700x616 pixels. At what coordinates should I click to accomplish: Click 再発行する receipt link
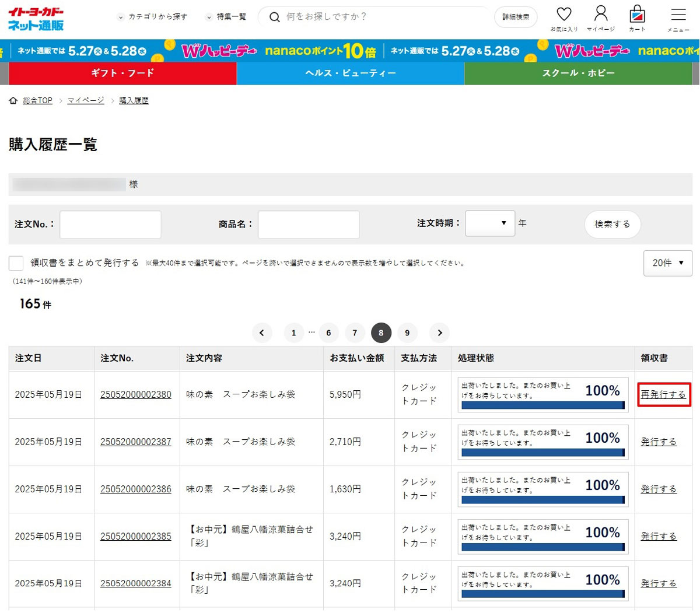tap(663, 395)
